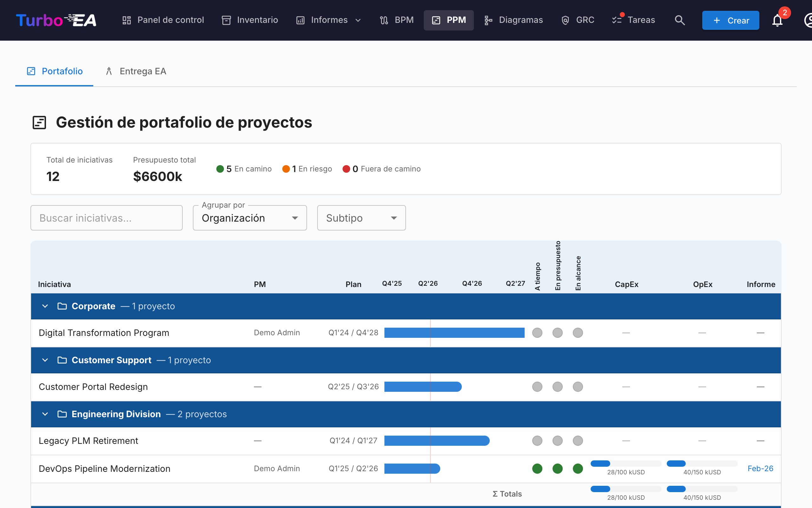
Task: Click the Crear button
Action: [730, 21]
